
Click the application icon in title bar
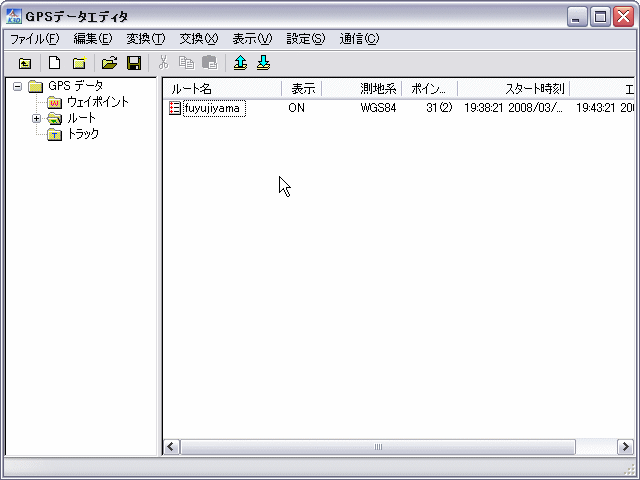tap(14, 16)
